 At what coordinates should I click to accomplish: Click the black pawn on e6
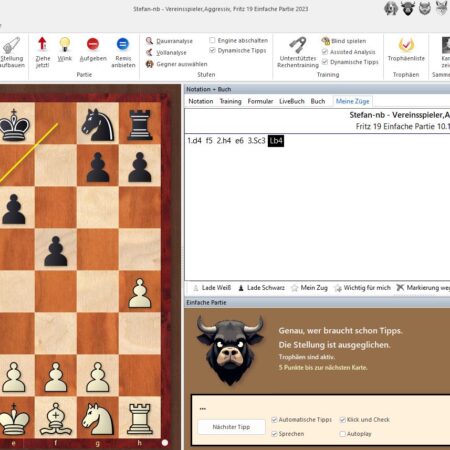[x=14, y=209]
